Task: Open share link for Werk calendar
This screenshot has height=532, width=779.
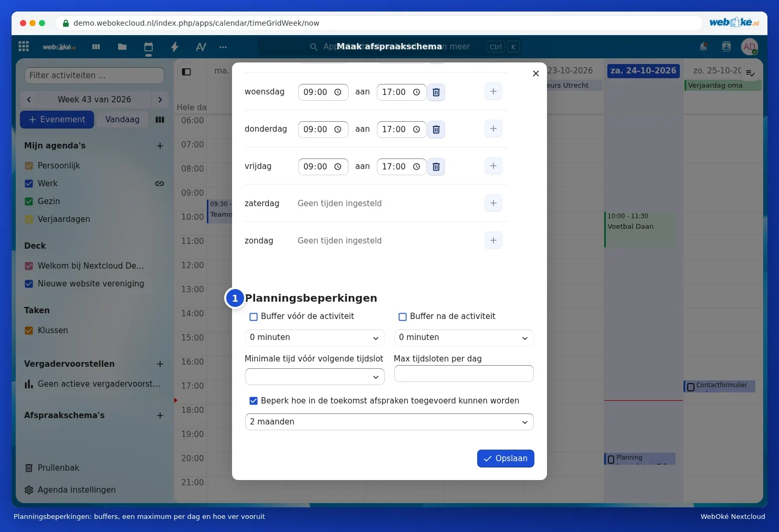Action: click(x=160, y=184)
